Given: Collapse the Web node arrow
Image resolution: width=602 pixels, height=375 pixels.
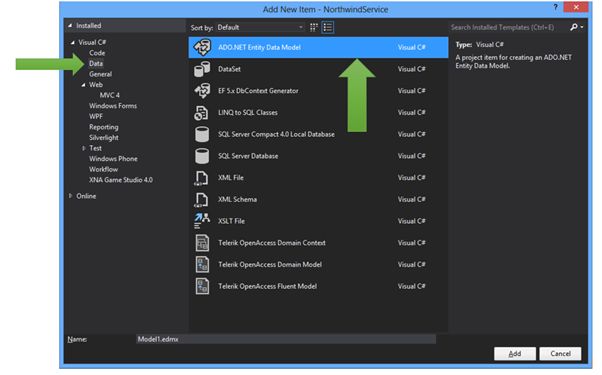Looking at the screenshot, I should click(83, 85).
